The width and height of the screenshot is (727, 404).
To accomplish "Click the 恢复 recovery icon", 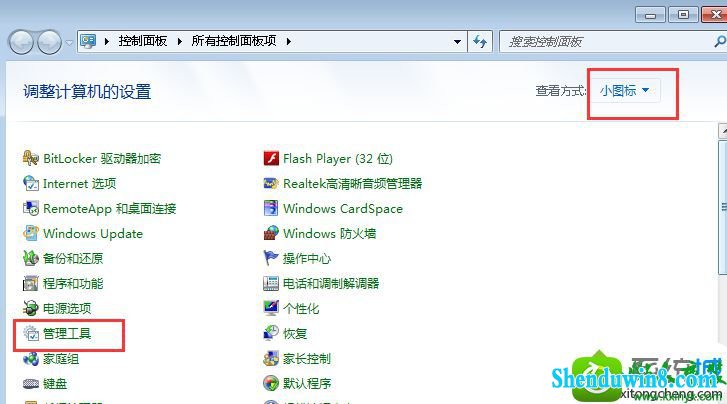I will [271, 333].
